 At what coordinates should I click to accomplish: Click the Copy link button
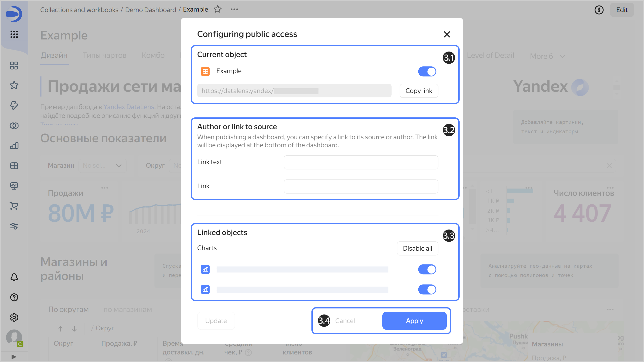click(419, 91)
